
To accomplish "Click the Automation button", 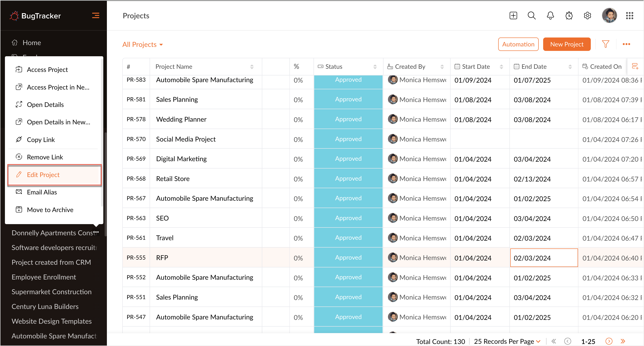I will coord(518,44).
